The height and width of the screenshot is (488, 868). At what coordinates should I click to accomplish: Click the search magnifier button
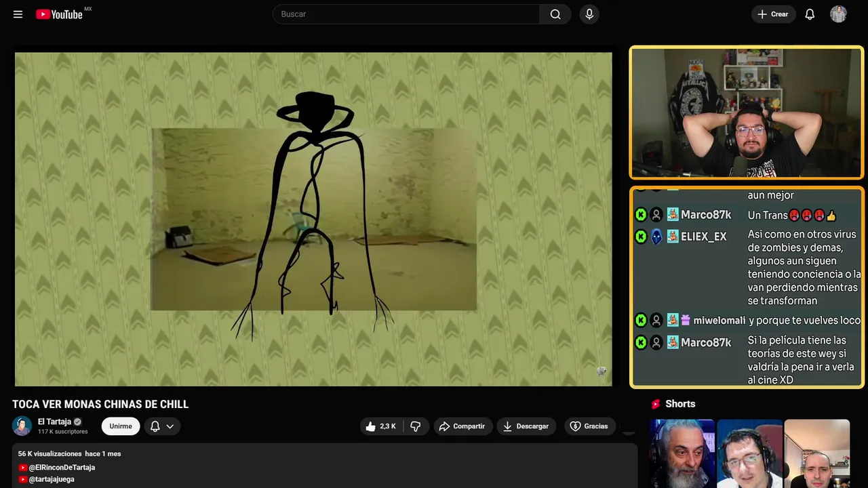(555, 14)
